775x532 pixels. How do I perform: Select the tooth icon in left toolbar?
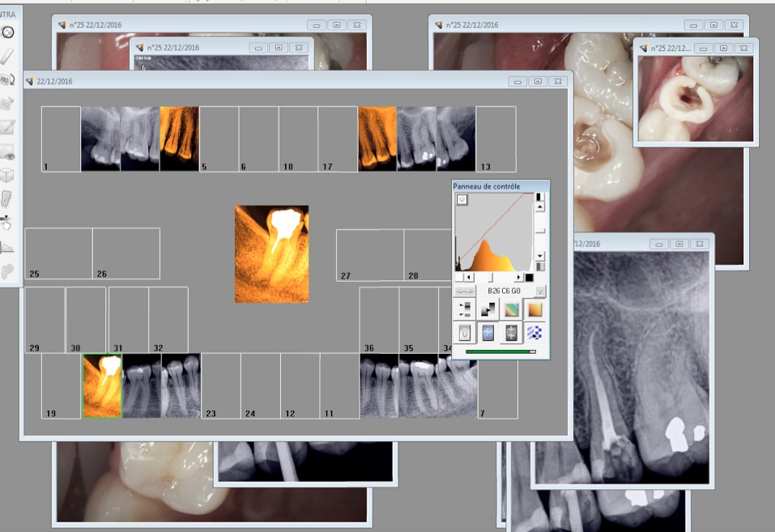click(8, 198)
